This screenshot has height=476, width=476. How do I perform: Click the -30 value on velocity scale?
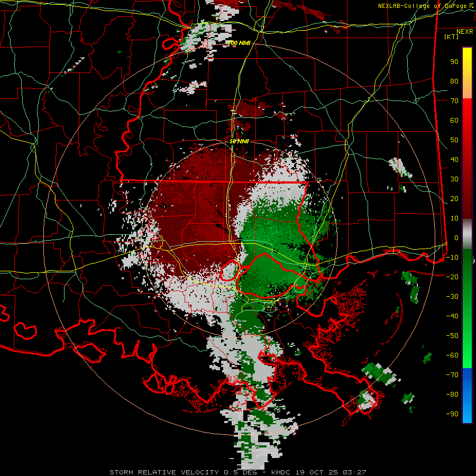[x=452, y=297]
